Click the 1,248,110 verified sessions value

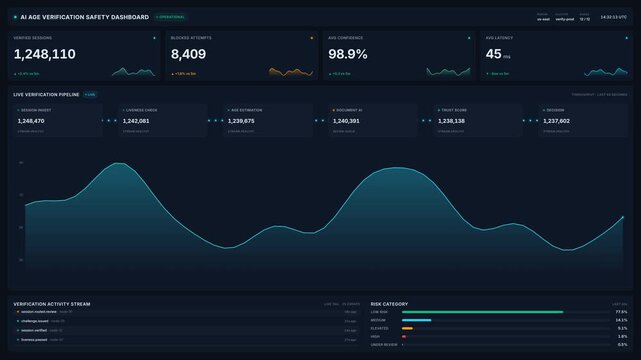click(x=45, y=54)
